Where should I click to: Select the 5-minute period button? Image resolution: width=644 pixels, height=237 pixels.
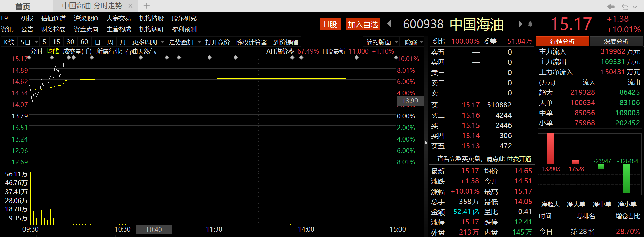[44, 42]
